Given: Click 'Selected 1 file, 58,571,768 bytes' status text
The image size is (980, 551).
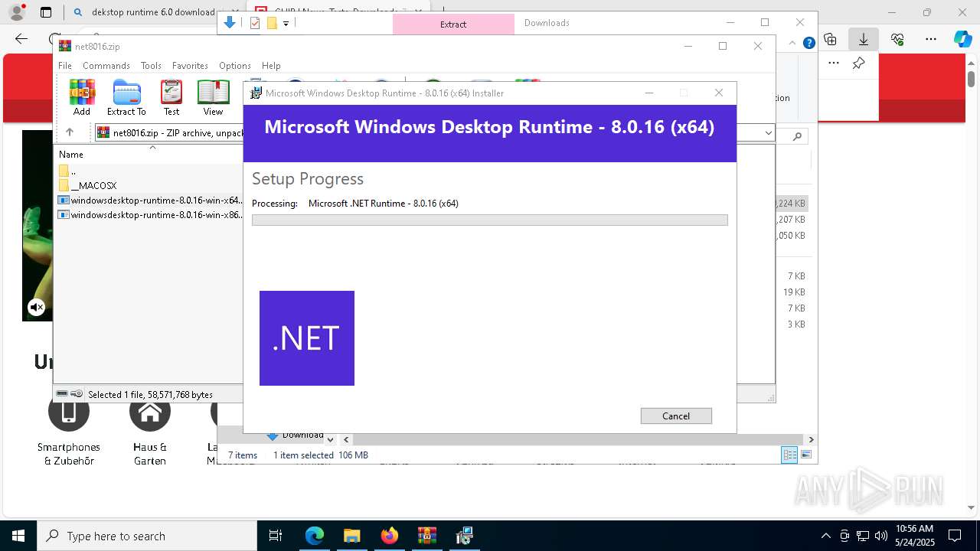Looking at the screenshot, I should (x=150, y=395).
